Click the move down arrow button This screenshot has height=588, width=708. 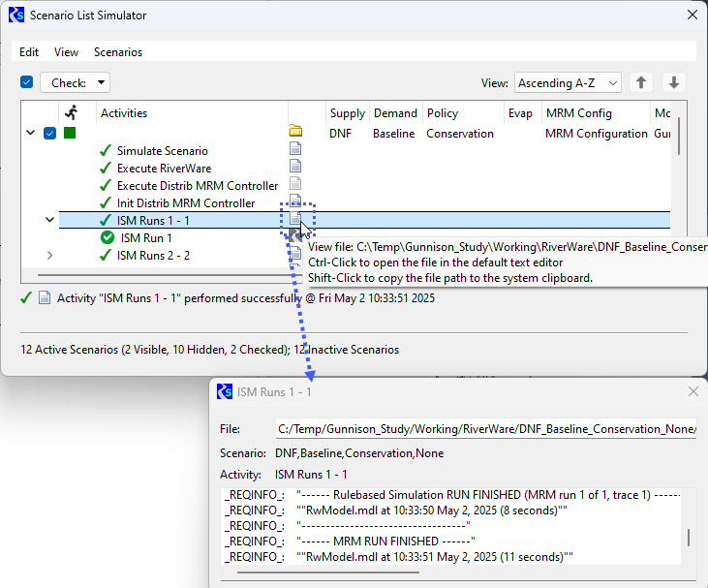[x=674, y=83]
